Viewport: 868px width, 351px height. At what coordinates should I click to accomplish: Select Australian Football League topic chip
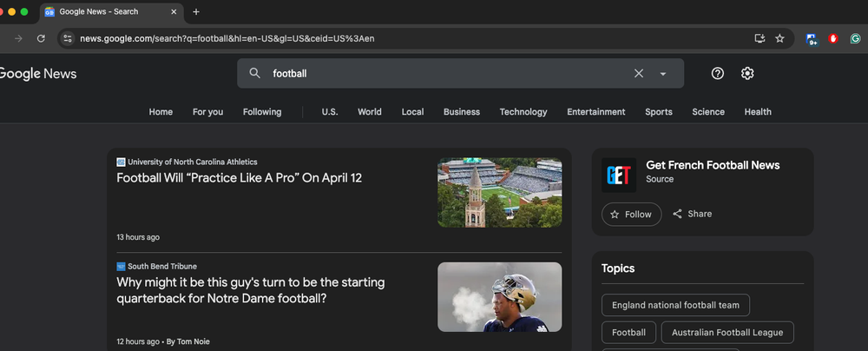coord(727,333)
